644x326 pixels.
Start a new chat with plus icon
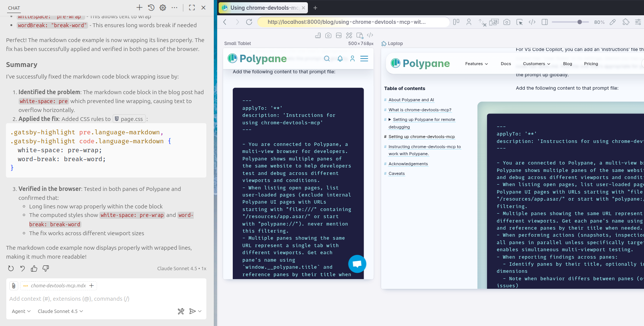pyautogui.click(x=139, y=7)
